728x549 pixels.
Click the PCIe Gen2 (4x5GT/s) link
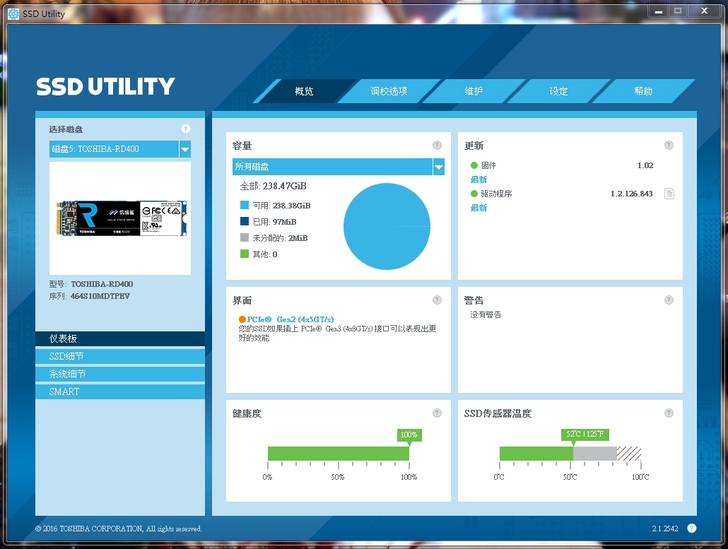point(290,319)
